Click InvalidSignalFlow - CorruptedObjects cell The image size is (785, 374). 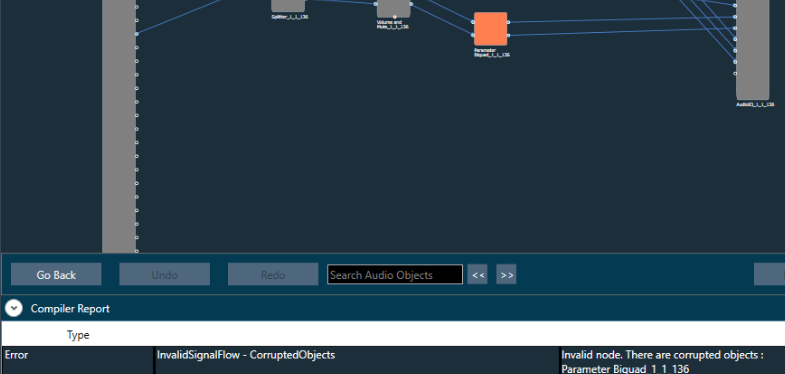[x=356, y=360]
